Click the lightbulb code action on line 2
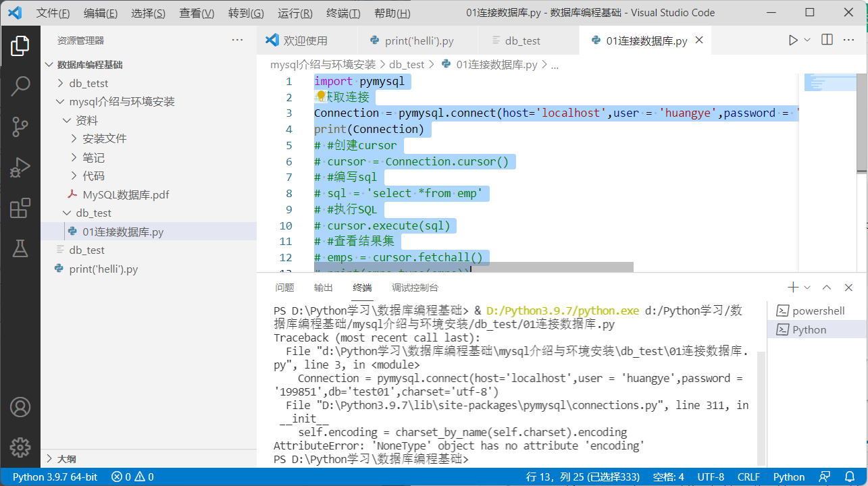 [x=322, y=97]
